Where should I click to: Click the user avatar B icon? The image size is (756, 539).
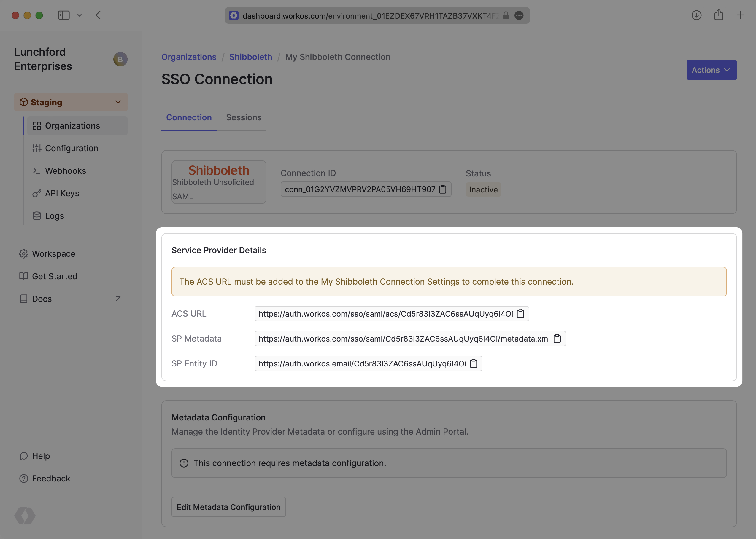[x=120, y=59]
